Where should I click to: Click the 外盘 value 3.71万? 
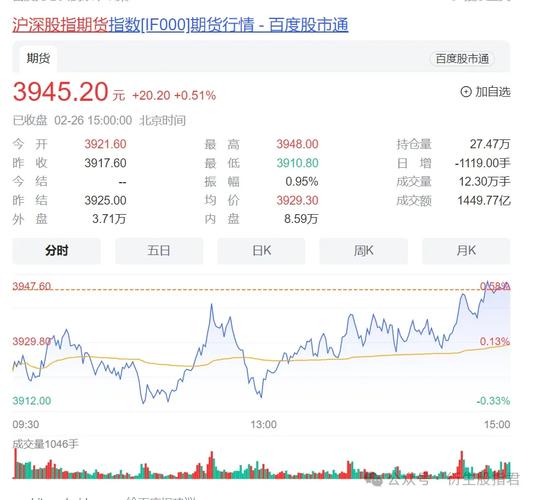click(109, 219)
